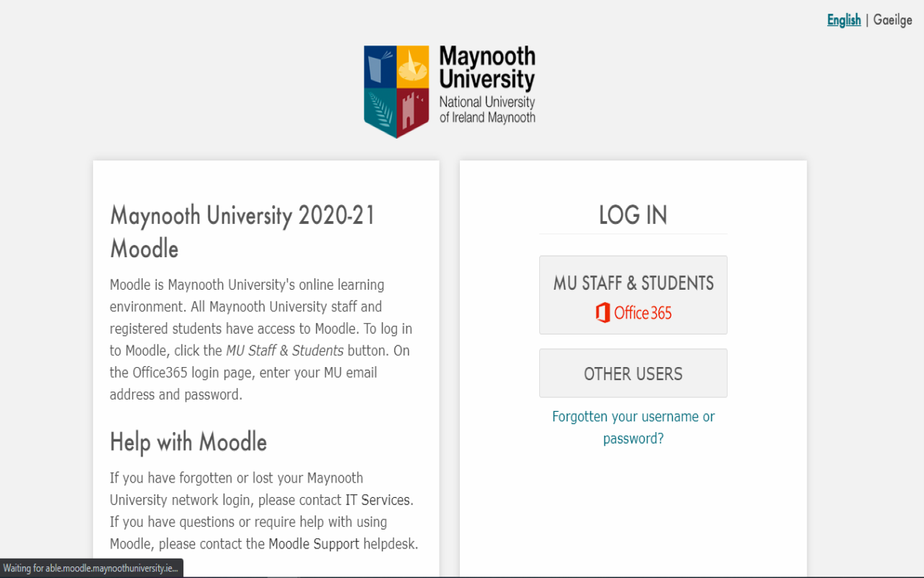924x578 pixels.
Task: Click the LOG IN heading
Action: 633,215
